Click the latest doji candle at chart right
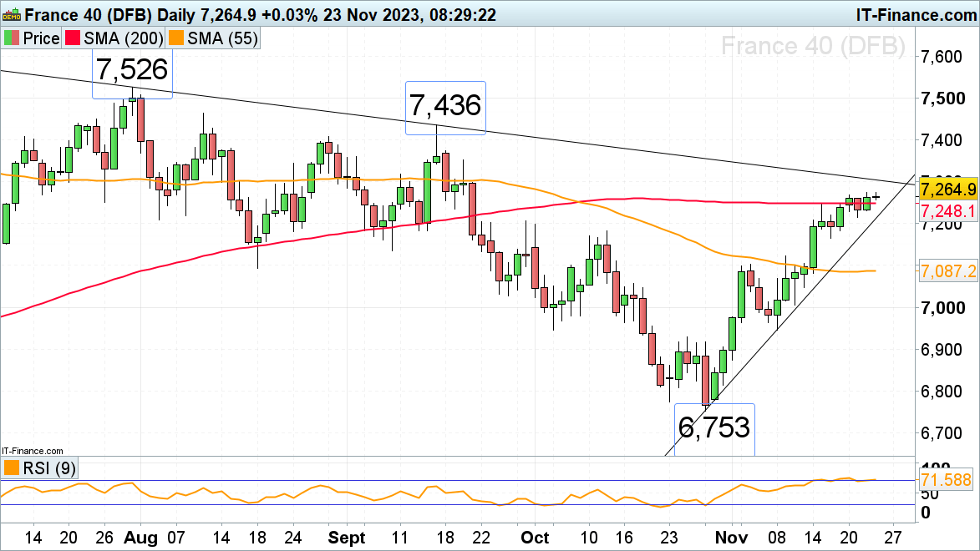This screenshot has width=980, height=551. click(876, 197)
